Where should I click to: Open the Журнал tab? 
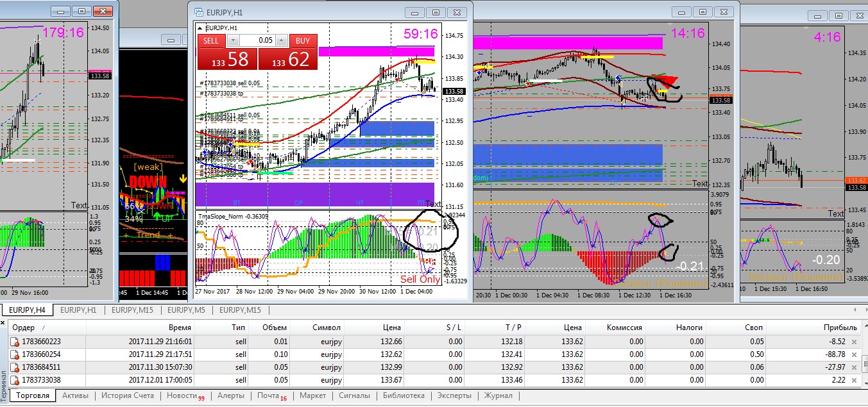[498, 395]
